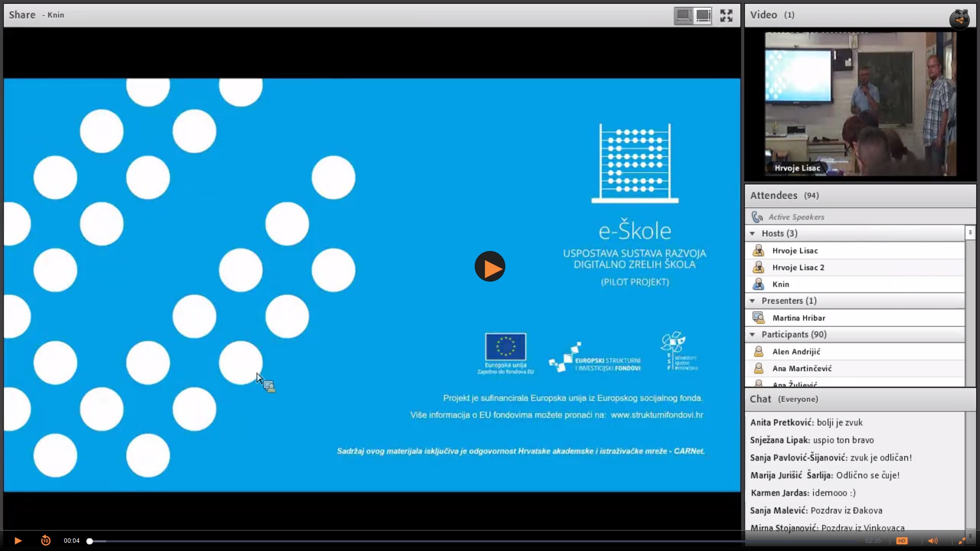Viewport: 980px width, 551px height.
Task: Click the www.strukturnifondovi.hr link on slide
Action: [657, 415]
